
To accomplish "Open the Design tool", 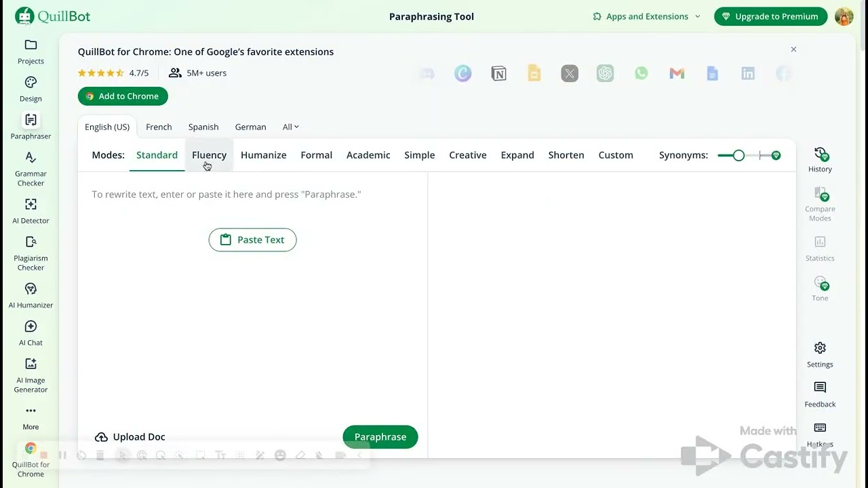I will click(31, 89).
